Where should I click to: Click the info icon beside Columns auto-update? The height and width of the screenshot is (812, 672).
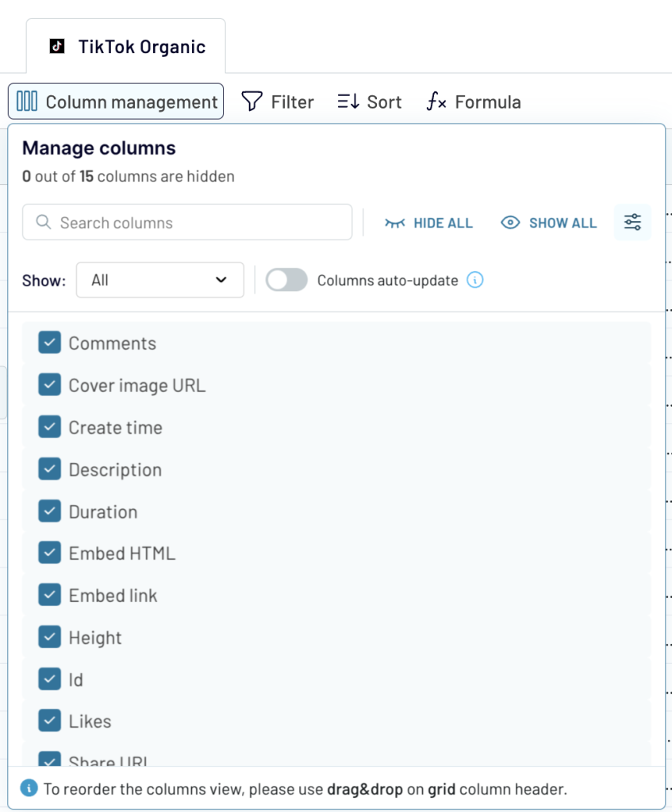point(474,280)
